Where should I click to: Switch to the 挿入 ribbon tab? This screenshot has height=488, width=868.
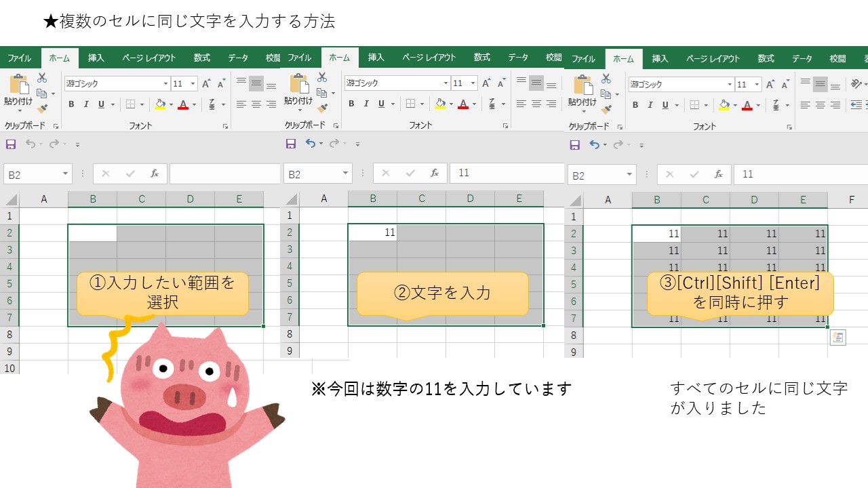point(95,58)
